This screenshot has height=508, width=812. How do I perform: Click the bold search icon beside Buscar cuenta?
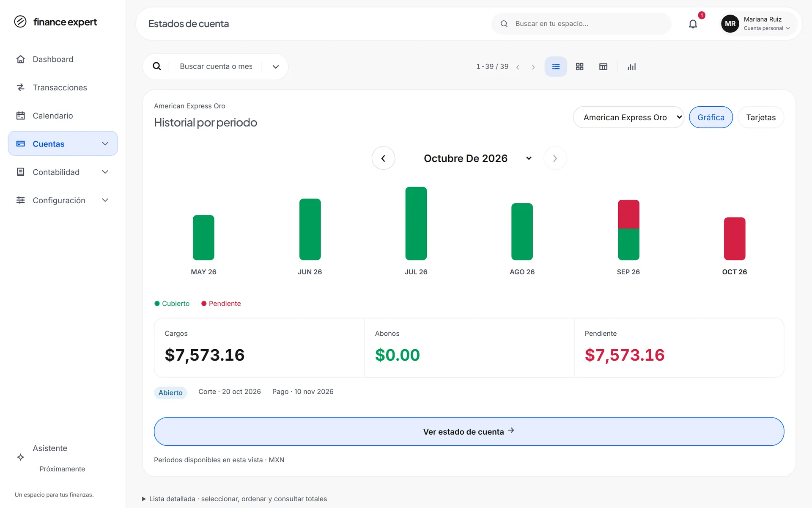[x=156, y=66]
